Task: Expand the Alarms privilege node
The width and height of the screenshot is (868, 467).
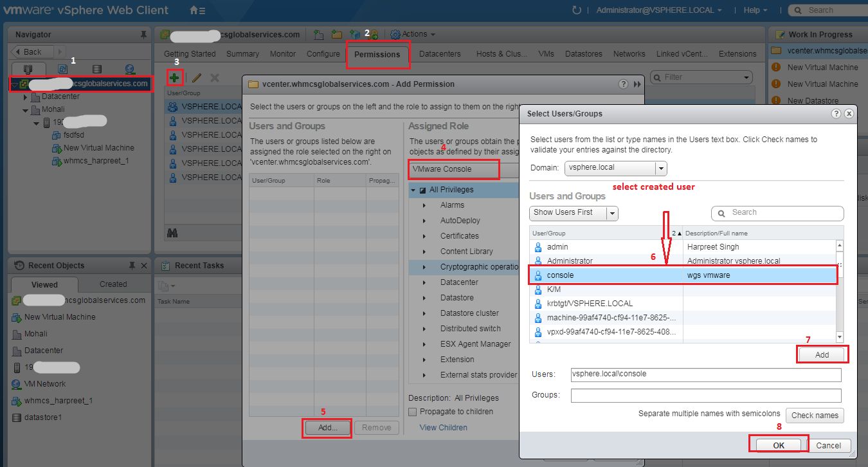Action: click(424, 205)
